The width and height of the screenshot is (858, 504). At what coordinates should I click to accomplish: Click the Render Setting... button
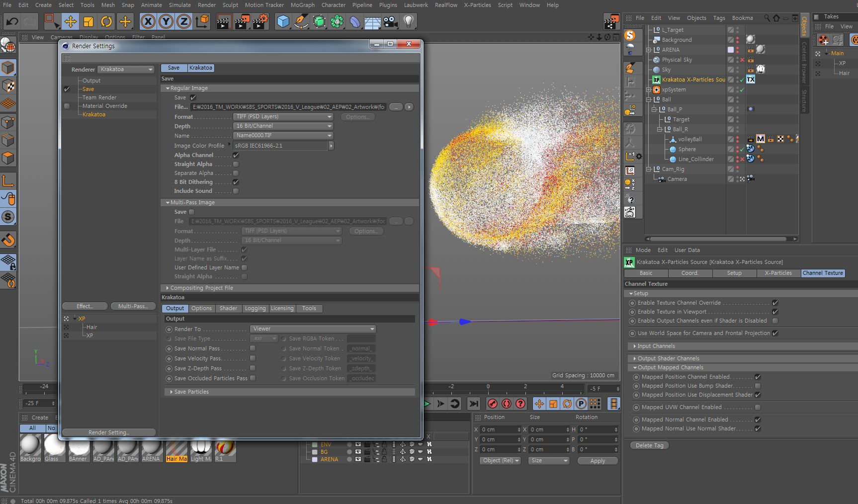click(x=109, y=432)
